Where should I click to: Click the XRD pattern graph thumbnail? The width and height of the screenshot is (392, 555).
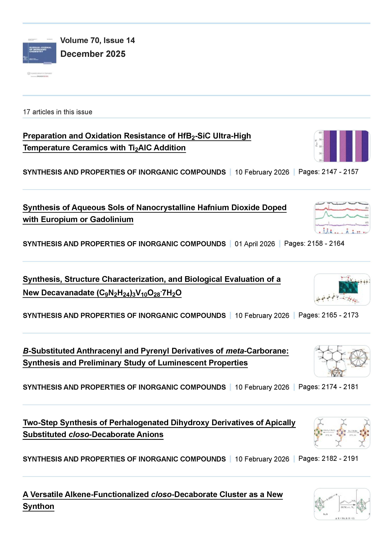point(342,218)
